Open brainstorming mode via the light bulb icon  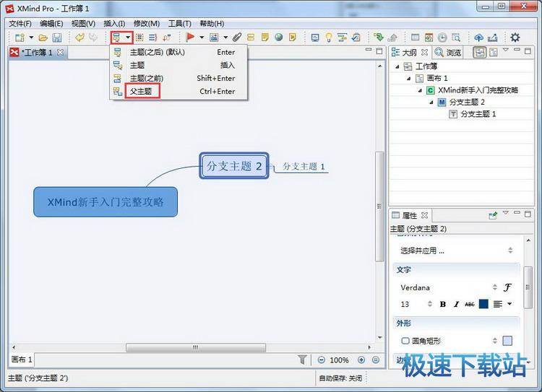[x=329, y=38]
